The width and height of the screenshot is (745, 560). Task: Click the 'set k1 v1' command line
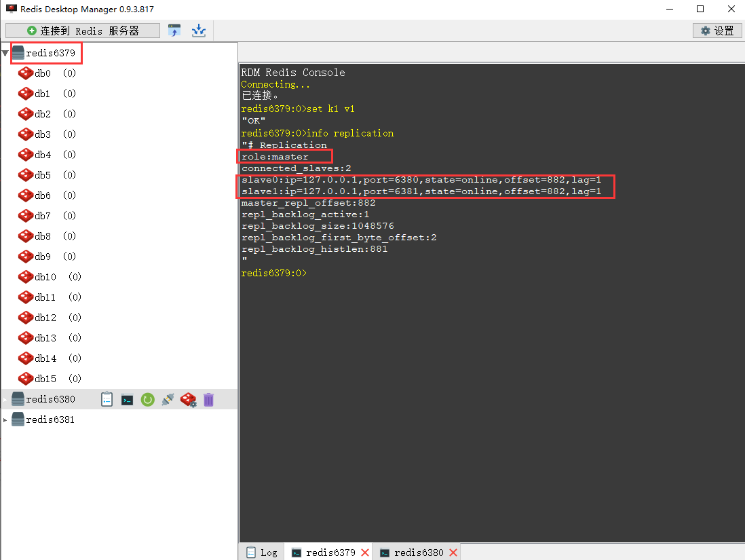point(298,109)
